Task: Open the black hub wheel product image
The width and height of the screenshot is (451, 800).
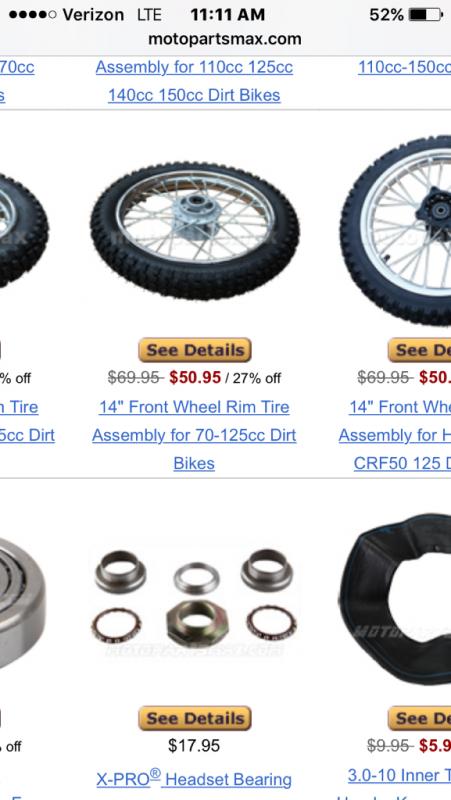Action: coord(396,231)
